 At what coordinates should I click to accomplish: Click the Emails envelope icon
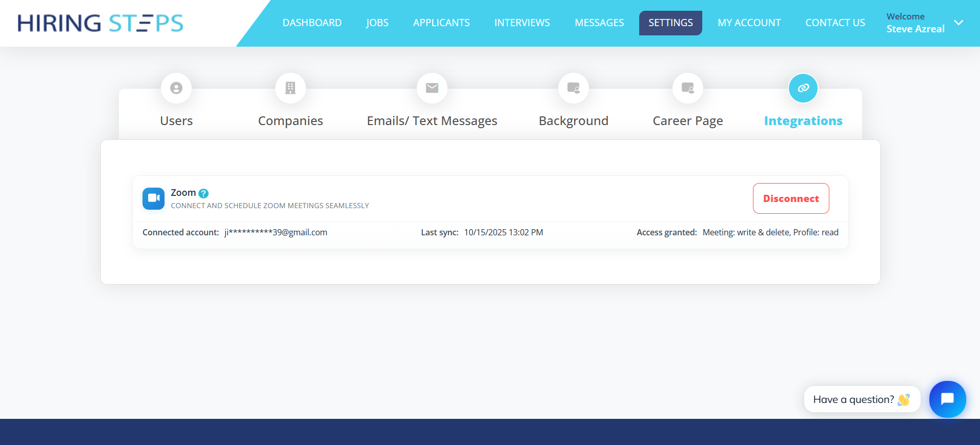(x=432, y=88)
